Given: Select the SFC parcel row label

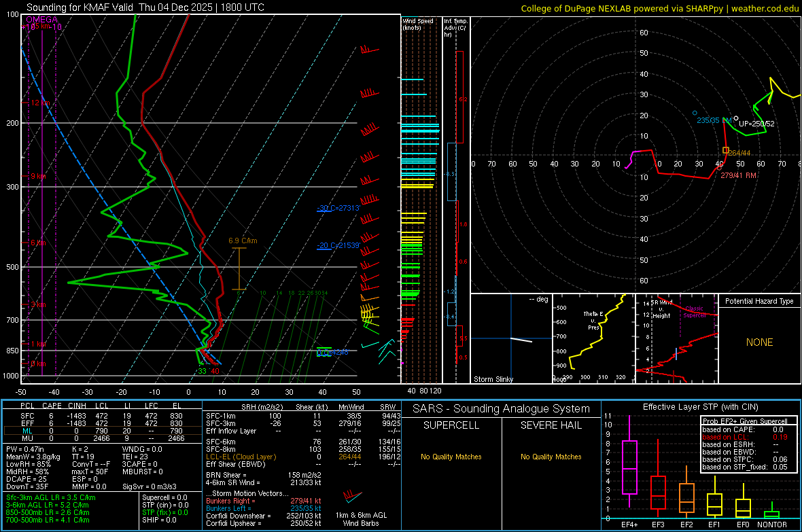Looking at the screenshot, I should (x=27, y=416).
